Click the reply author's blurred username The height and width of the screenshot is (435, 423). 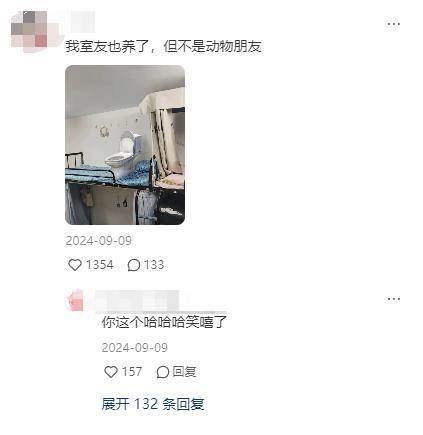[x=137, y=301]
